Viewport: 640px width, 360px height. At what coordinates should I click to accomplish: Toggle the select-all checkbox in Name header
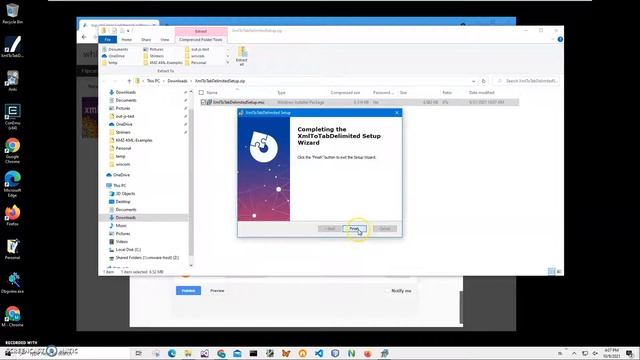(x=201, y=93)
